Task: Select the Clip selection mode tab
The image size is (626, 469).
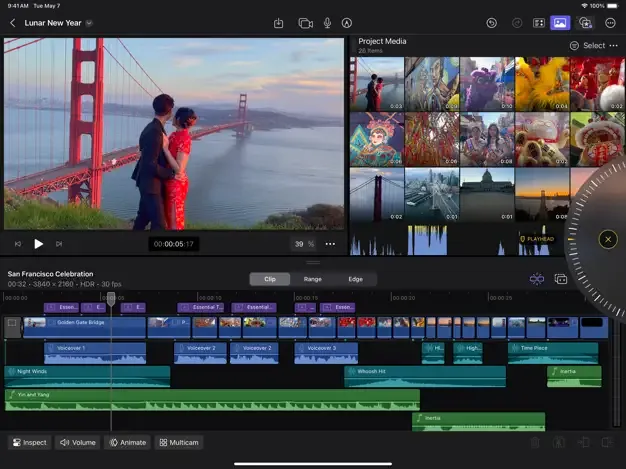Action: pyautogui.click(x=270, y=279)
